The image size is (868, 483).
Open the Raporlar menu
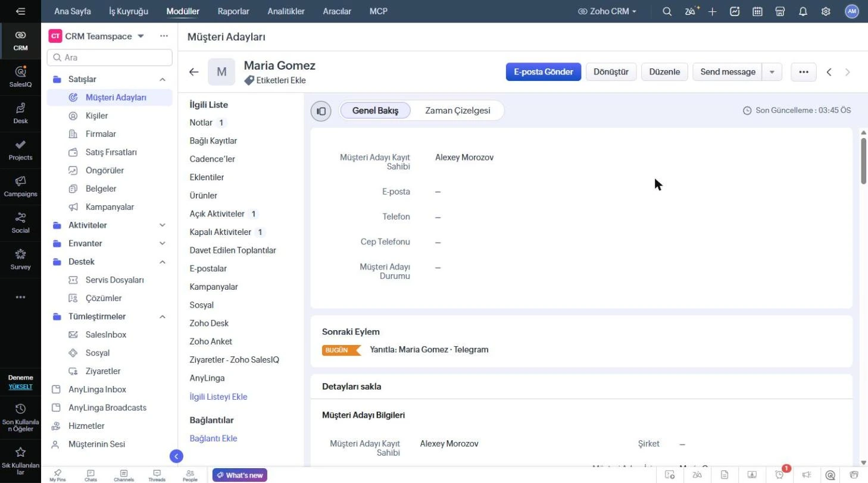click(233, 11)
